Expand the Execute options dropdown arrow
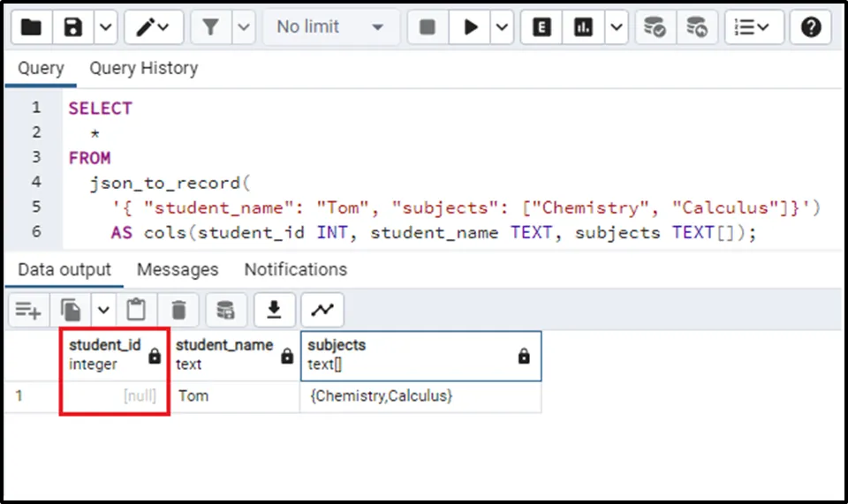This screenshot has height=504, width=848. pyautogui.click(x=503, y=27)
